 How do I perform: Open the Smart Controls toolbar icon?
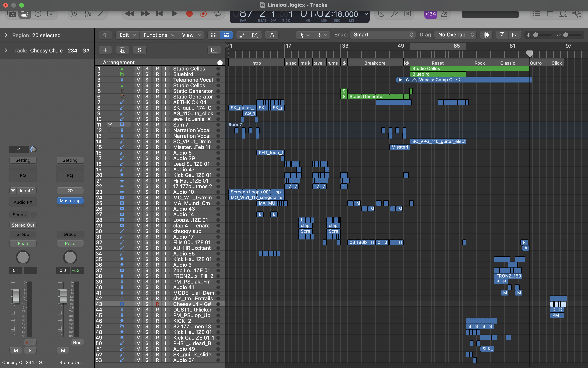tap(74, 14)
